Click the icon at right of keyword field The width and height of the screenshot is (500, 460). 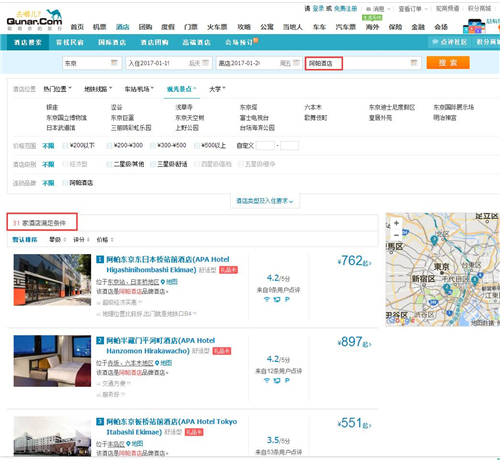tap(414, 63)
